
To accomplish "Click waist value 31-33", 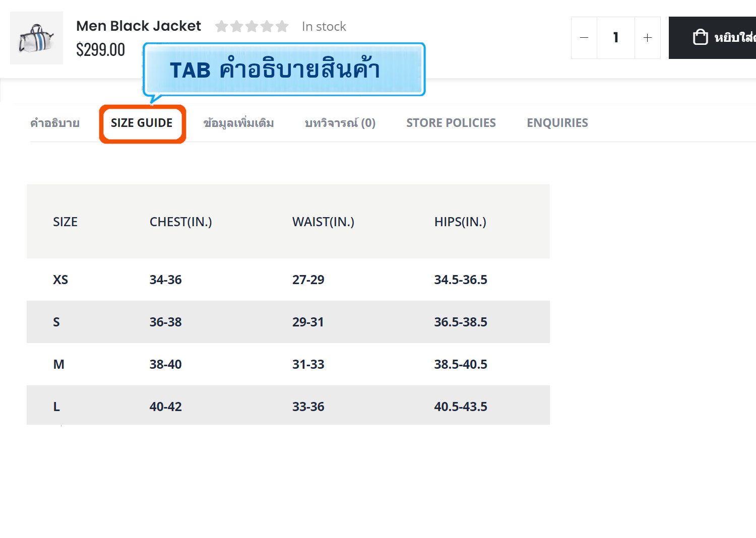I will click(308, 364).
